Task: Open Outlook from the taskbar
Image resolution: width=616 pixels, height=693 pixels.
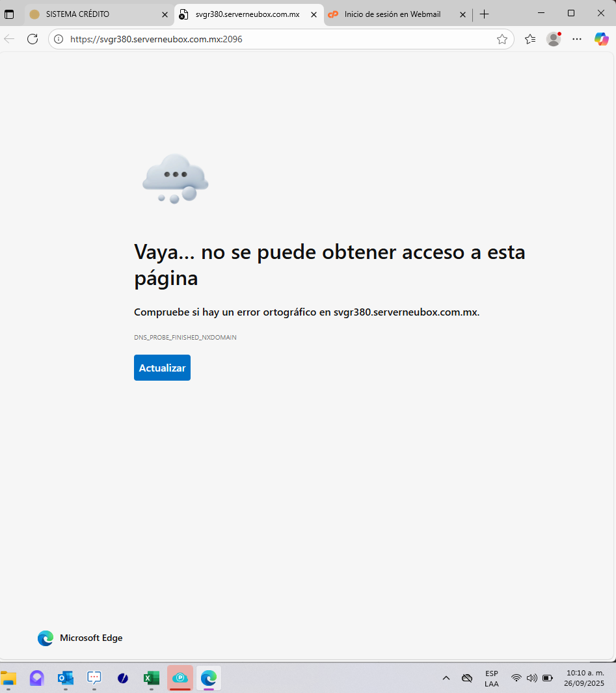Action: pos(65,678)
